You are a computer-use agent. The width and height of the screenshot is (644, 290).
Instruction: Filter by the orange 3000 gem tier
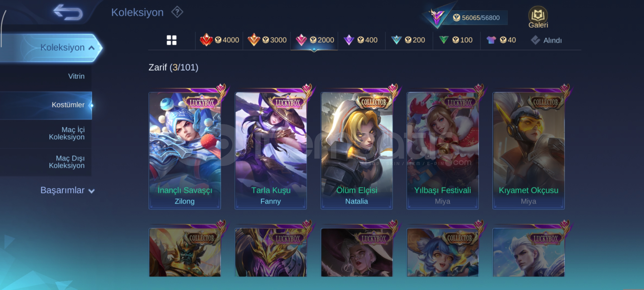(267, 40)
